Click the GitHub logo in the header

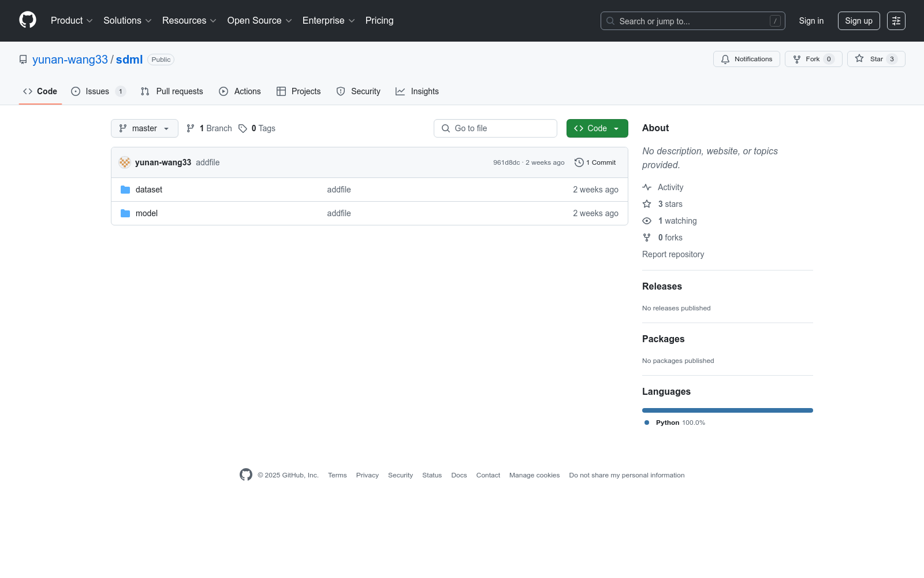(28, 20)
